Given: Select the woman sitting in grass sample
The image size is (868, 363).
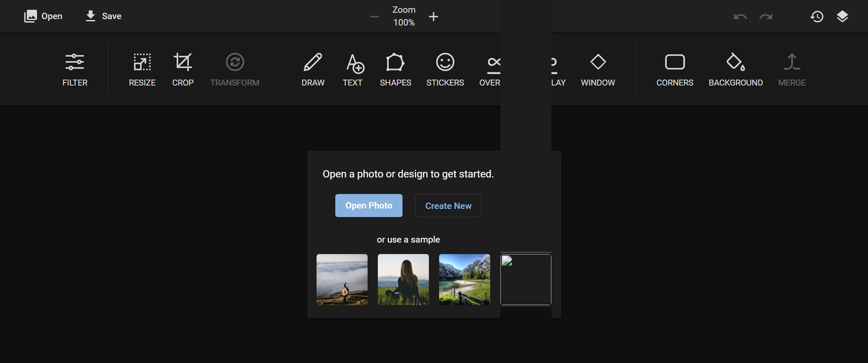Looking at the screenshot, I should [x=403, y=279].
